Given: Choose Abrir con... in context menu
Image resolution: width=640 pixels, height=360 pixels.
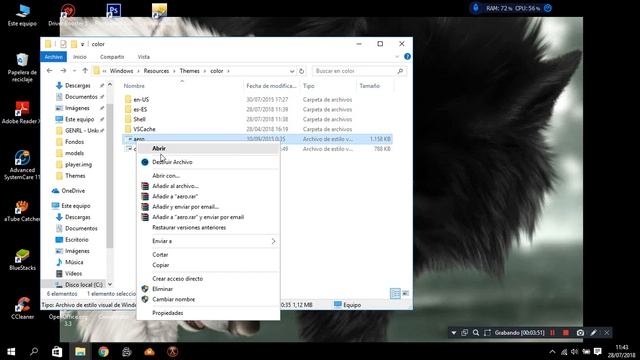Looking at the screenshot, I should click(x=208, y=176).
